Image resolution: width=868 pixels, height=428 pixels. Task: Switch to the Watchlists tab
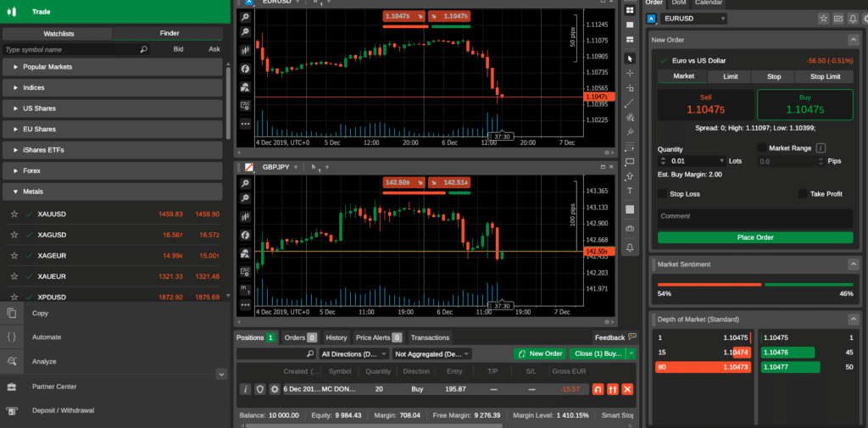click(x=58, y=34)
